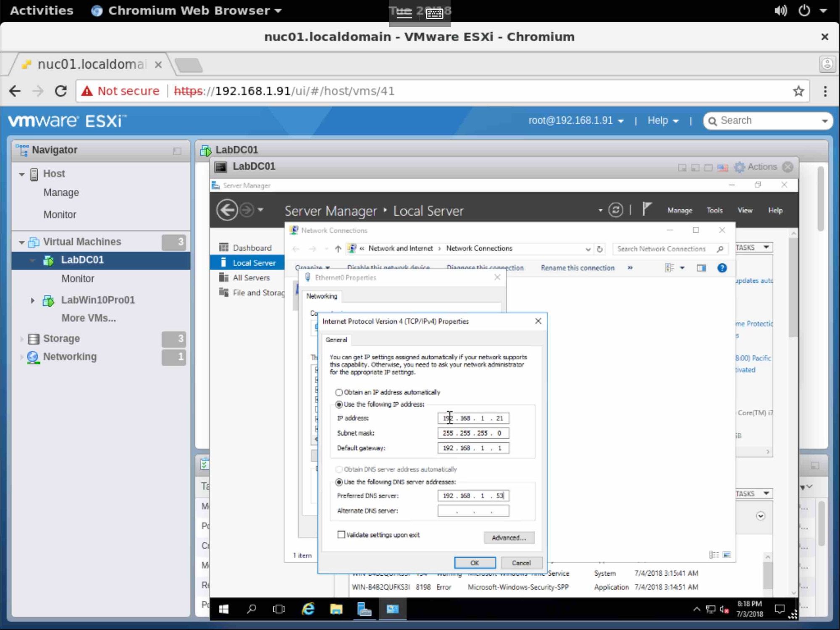Click the Not secure warning icon
This screenshot has height=630, width=840.
click(87, 91)
